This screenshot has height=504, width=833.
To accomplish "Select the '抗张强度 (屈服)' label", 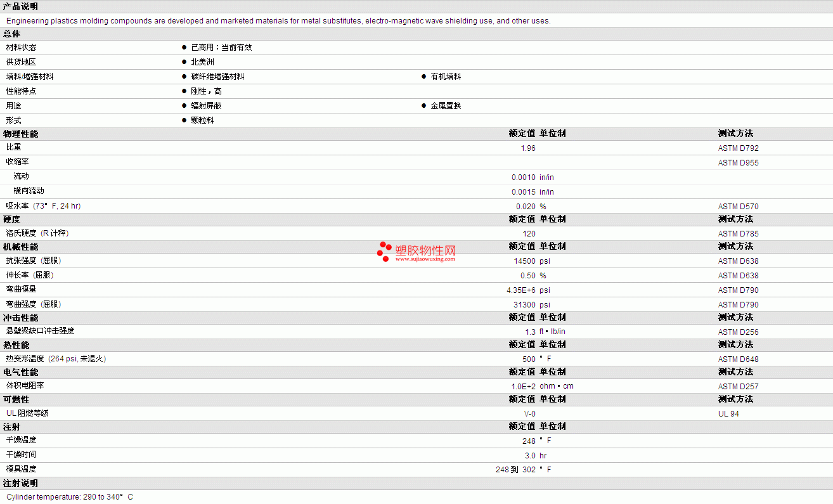I will click(x=34, y=261).
